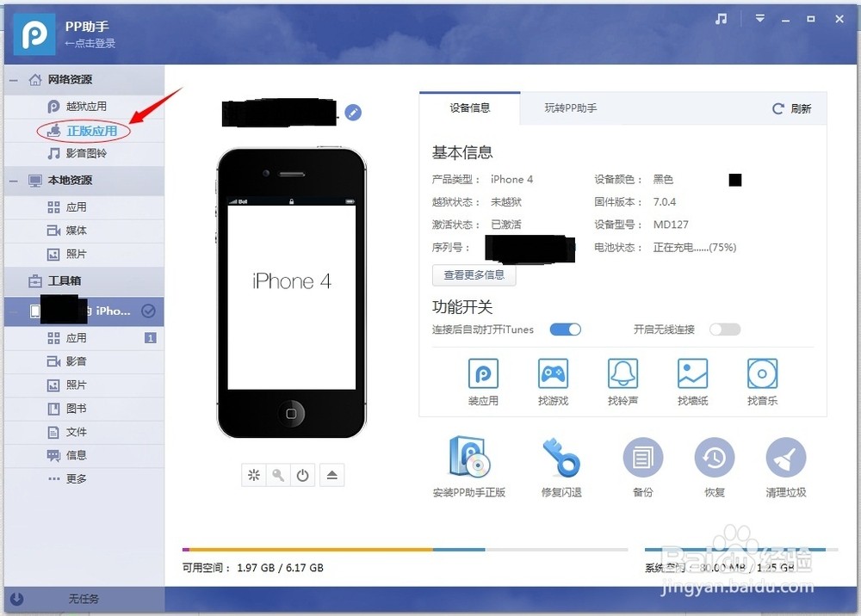Image resolution: width=861 pixels, height=616 pixels.
Task: Click the 找墙纸 picture icon
Action: [692, 373]
